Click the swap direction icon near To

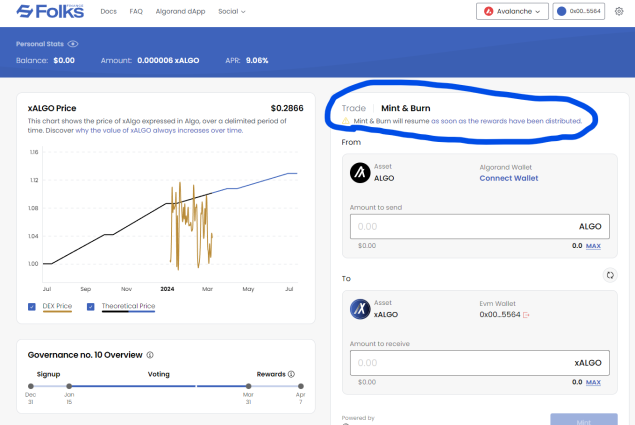pyautogui.click(x=610, y=276)
